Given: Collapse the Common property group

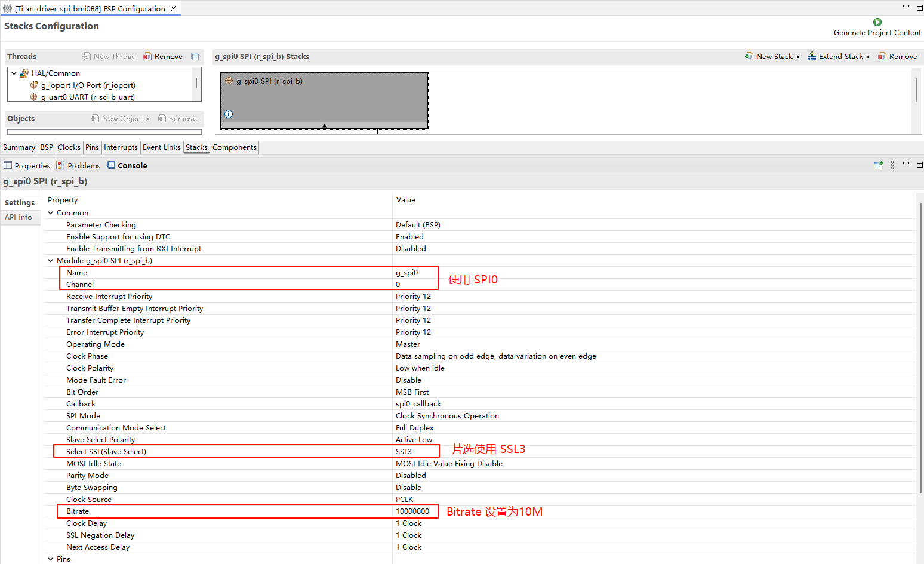Looking at the screenshot, I should point(51,213).
